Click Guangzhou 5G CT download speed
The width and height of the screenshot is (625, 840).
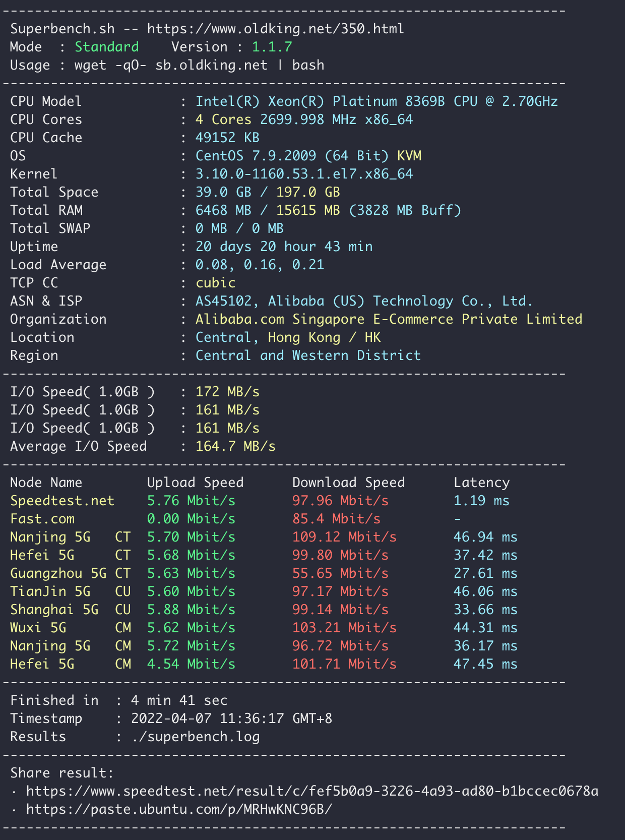tap(340, 573)
